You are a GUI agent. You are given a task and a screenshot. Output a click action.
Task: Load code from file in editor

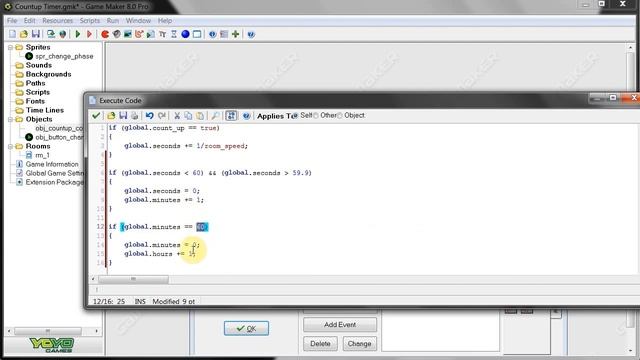coord(111,116)
